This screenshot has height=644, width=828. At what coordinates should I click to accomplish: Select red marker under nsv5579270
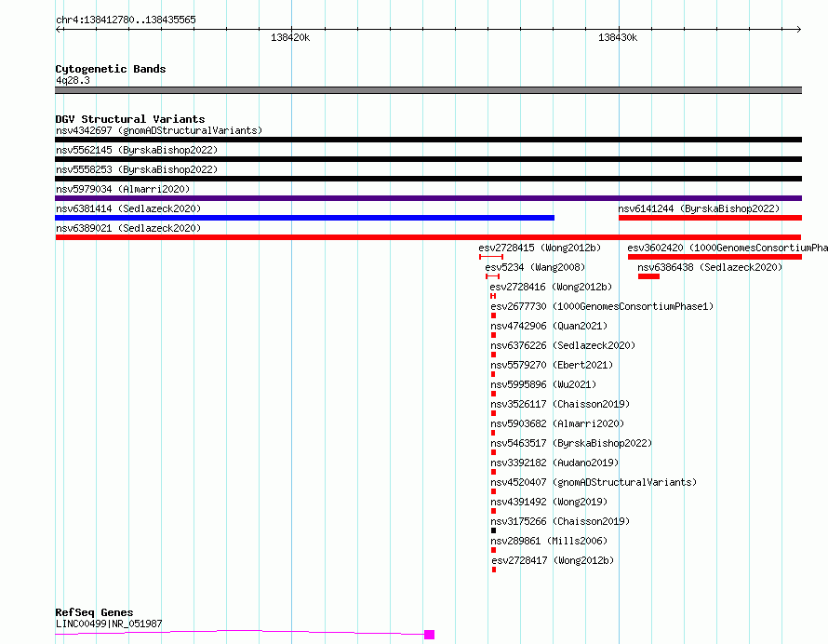pos(493,374)
